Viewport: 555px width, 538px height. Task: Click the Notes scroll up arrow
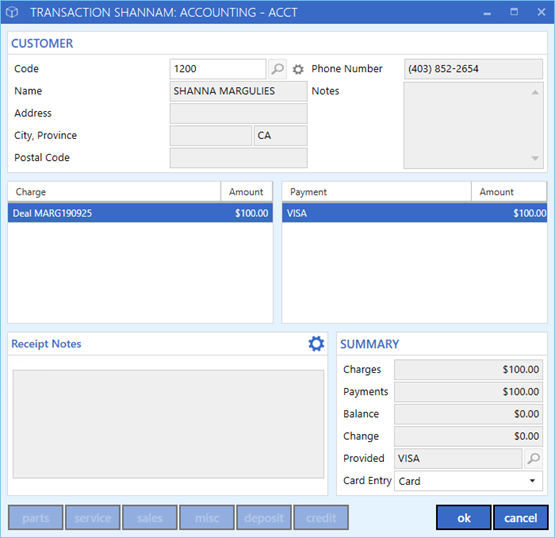tap(535, 93)
